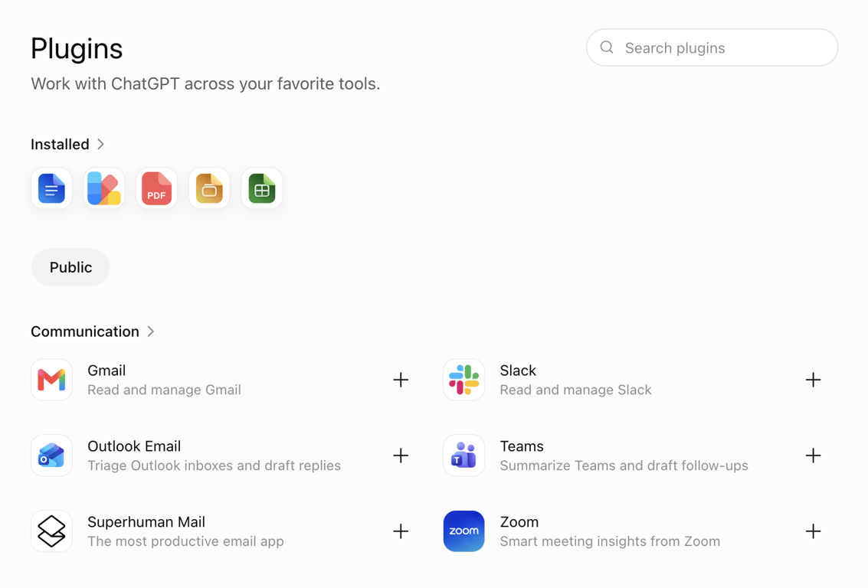The image size is (868, 588).
Task: Expand the Installed section chevron
Action: (101, 145)
